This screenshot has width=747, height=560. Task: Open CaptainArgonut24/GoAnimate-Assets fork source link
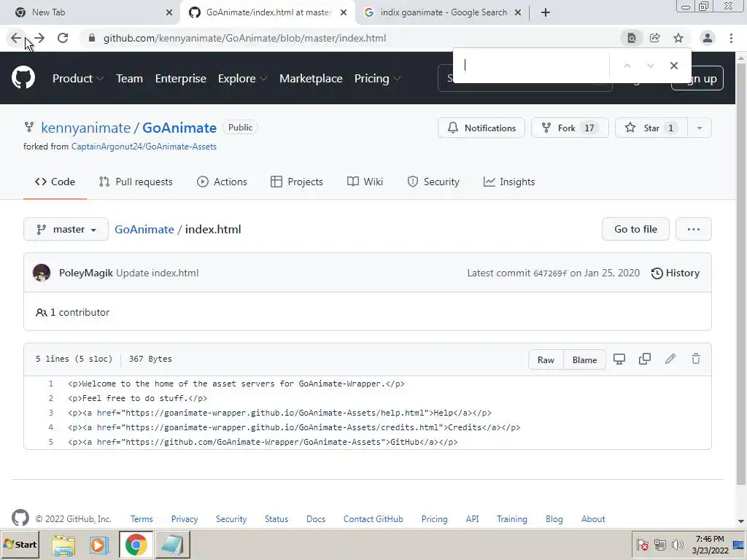coord(144,147)
